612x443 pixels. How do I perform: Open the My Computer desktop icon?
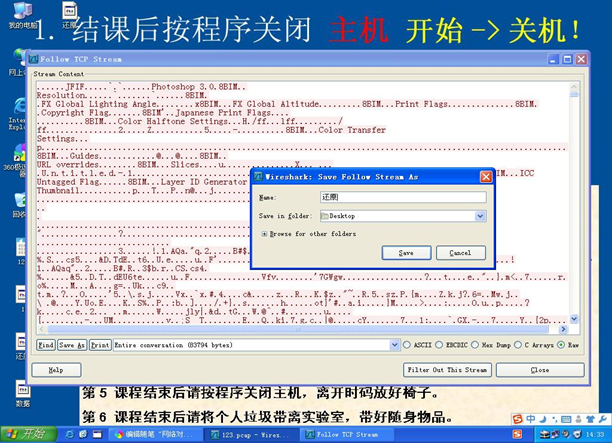pos(22,14)
